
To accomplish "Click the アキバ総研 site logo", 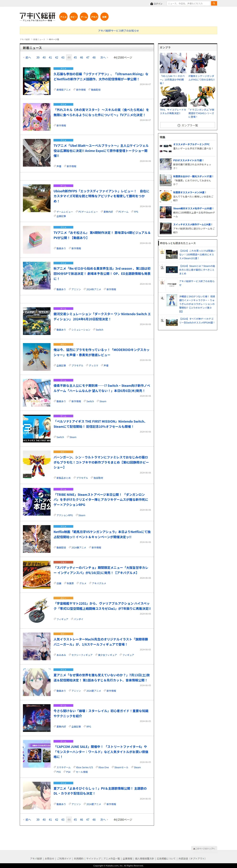I will pyautogui.click(x=37, y=17).
